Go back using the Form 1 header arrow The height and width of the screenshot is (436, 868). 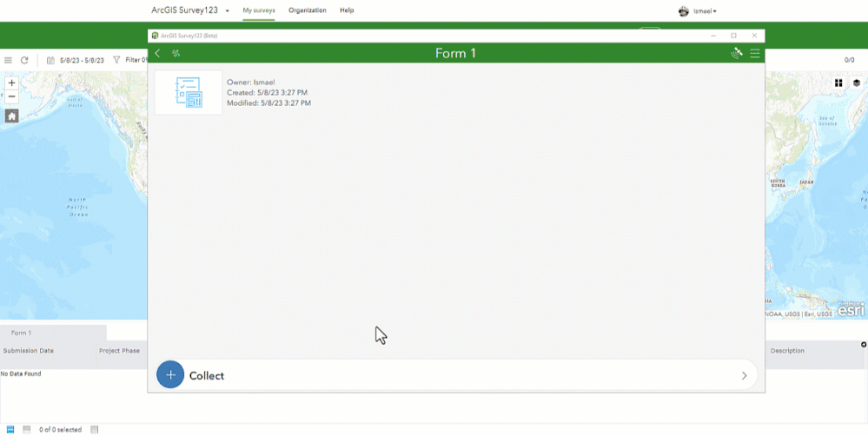coord(158,53)
